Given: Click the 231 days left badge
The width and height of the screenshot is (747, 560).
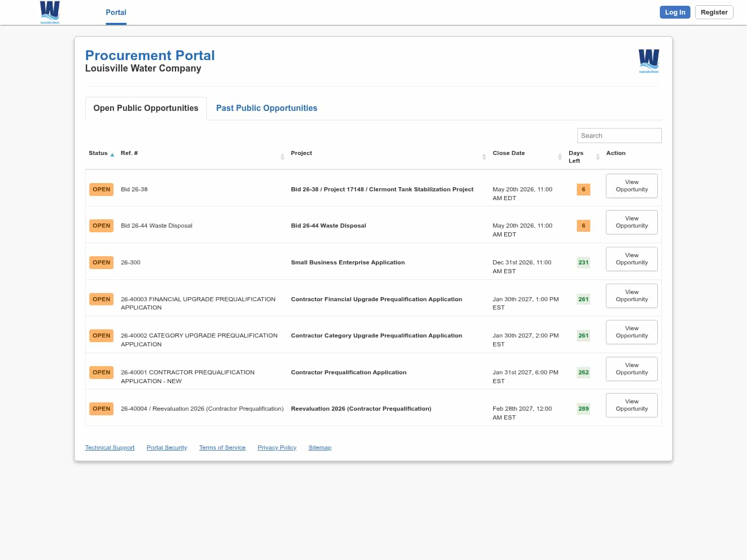Looking at the screenshot, I should point(584,262).
